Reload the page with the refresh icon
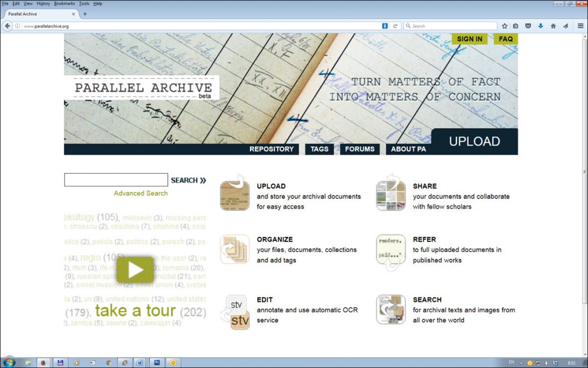 click(396, 26)
